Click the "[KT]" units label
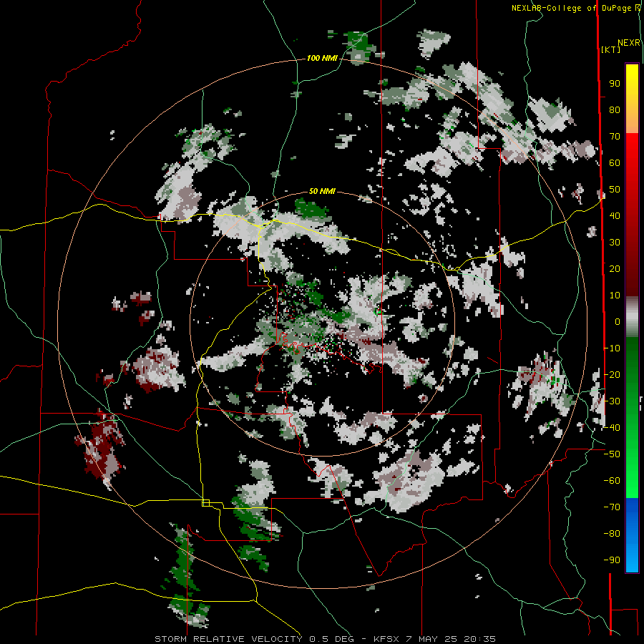Image resolution: width=644 pixels, height=644 pixels. click(611, 49)
